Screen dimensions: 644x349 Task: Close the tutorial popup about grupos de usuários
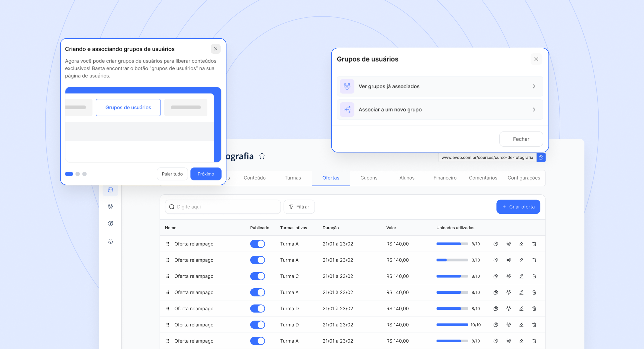[215, 49]
